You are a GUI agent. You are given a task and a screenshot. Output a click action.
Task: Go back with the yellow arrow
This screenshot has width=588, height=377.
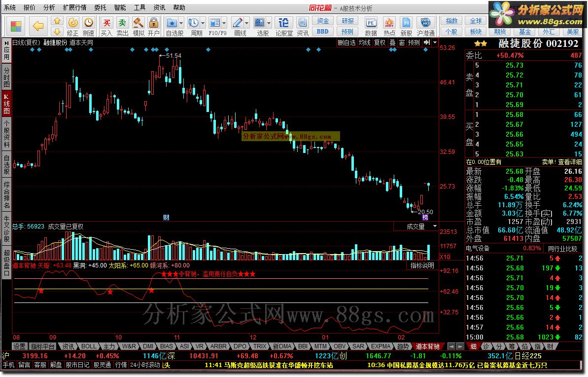(x=38, y=26)
